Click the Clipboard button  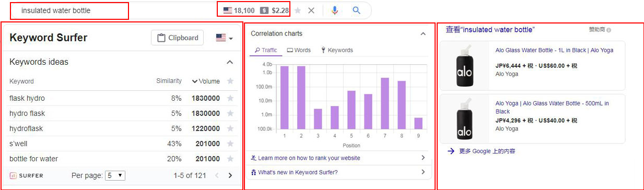(x=178, y=38)
